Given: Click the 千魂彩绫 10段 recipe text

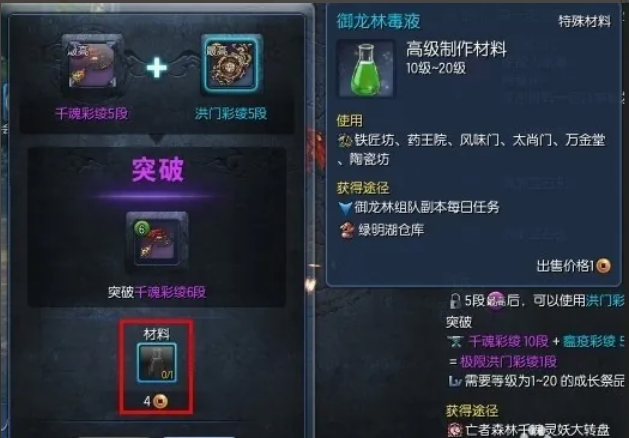Looking at the screenshot, I should click(508, 341).
